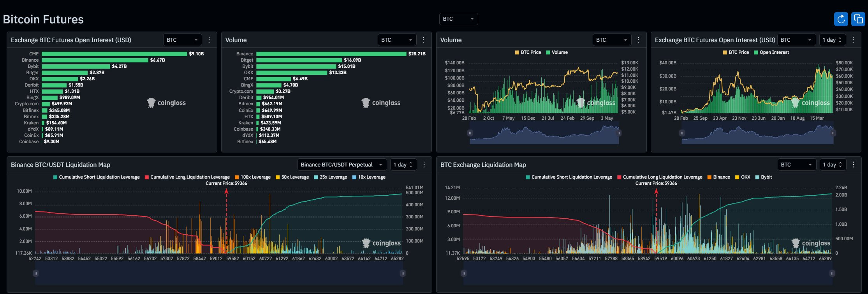Open 1 day selector in BTC Exchange Liquidation Map

click(833, 165)
